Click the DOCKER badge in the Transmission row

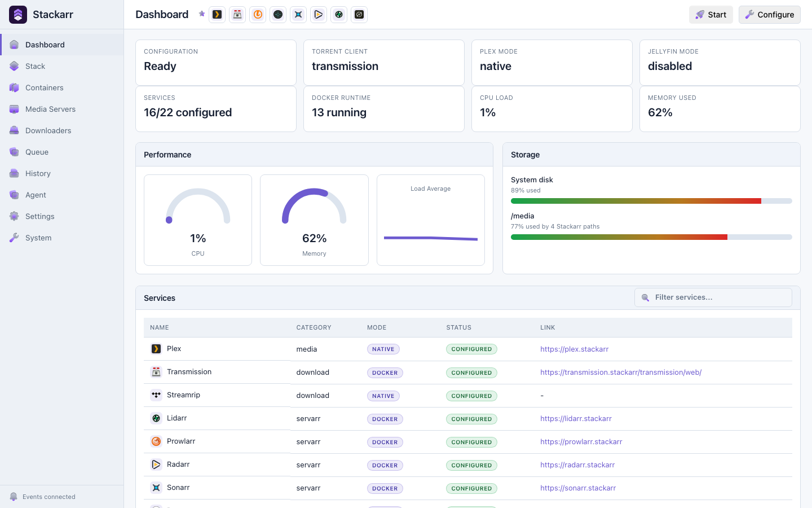coord(385,373)
